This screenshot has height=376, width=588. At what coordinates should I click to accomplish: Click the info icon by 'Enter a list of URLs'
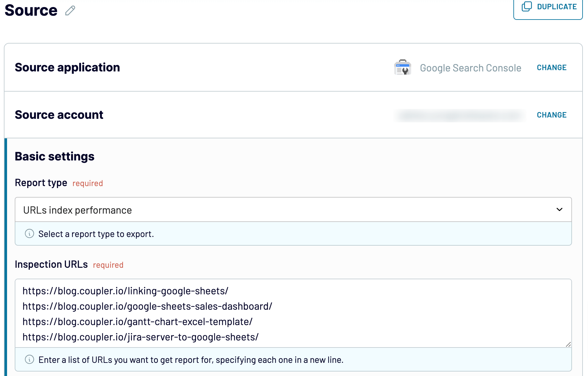coord(29,359)
